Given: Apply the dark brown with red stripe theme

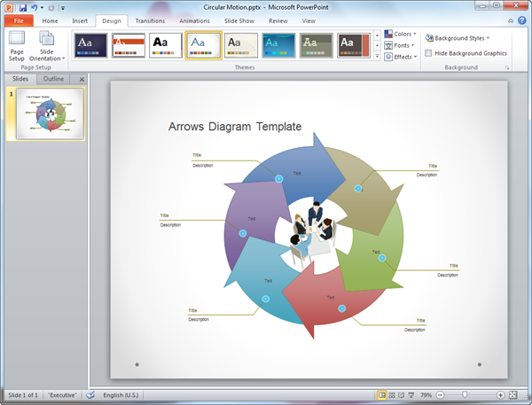Looking at the screenshot, I should (354, 45).
